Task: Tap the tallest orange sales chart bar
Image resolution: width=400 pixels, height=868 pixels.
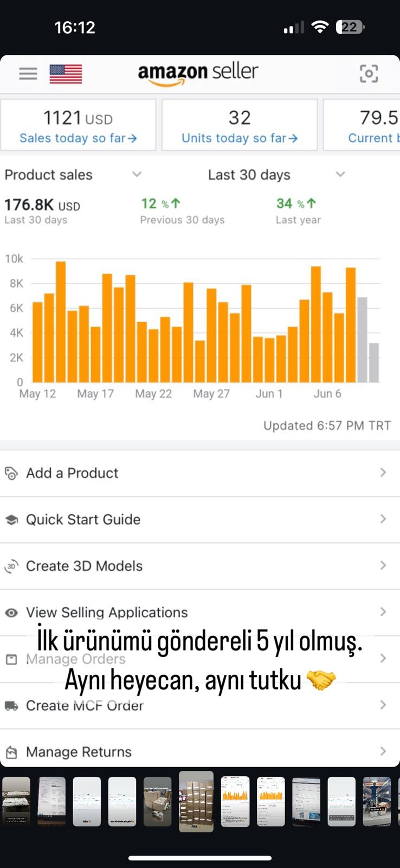Action: click(61, 322)
